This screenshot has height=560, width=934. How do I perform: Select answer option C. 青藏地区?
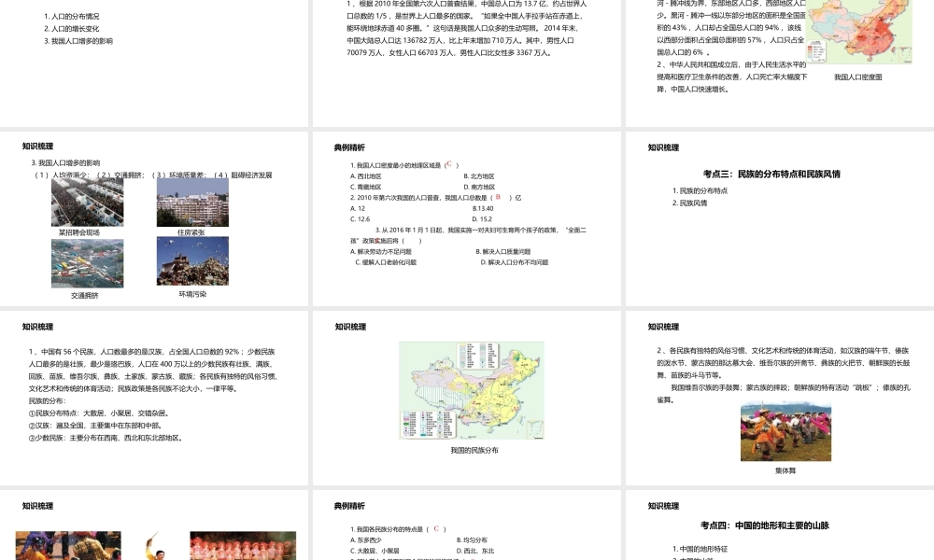(x=366, y=187)
